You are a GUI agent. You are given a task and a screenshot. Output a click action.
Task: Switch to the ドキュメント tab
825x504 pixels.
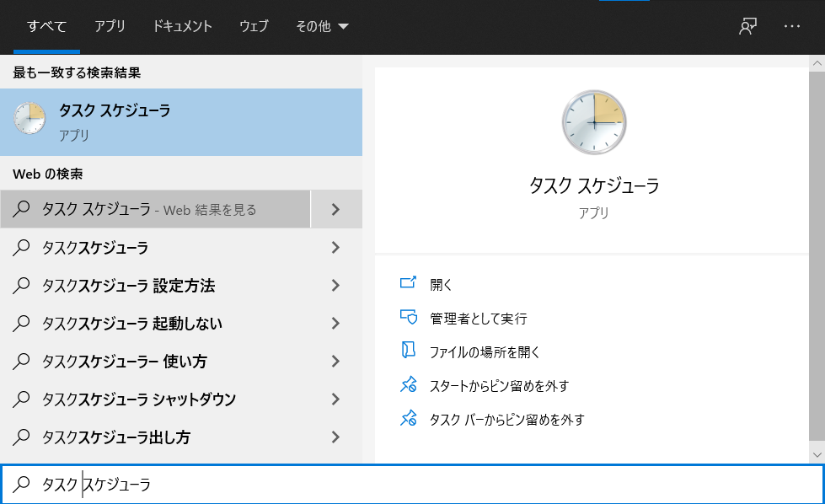click(x=182, y=26)
